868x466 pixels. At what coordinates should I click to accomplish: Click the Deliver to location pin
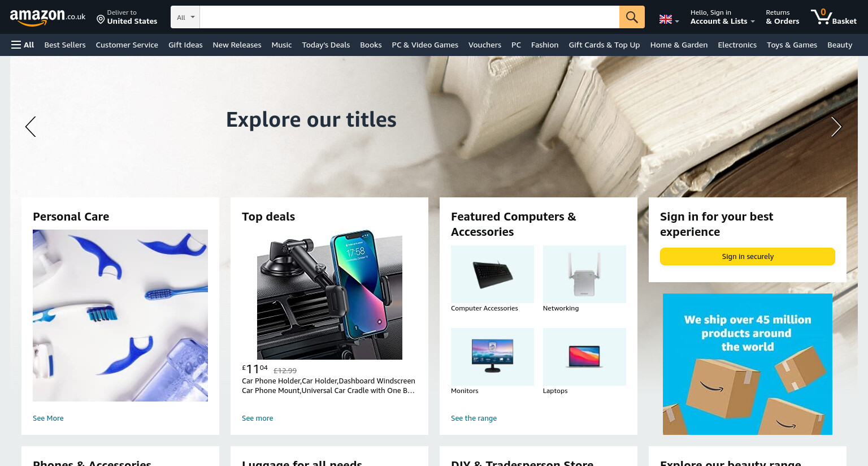point(101,20)
